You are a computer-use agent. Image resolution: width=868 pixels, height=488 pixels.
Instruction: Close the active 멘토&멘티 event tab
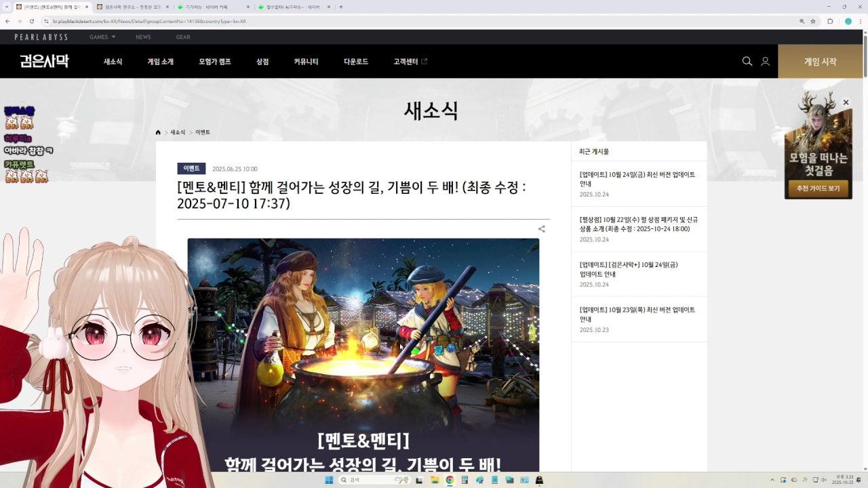coord(86,7)
